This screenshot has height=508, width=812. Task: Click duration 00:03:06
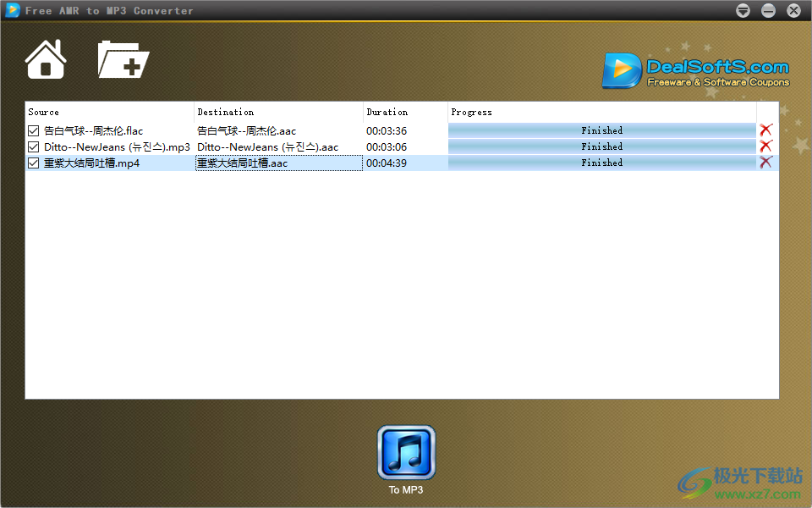pos(387,146)
